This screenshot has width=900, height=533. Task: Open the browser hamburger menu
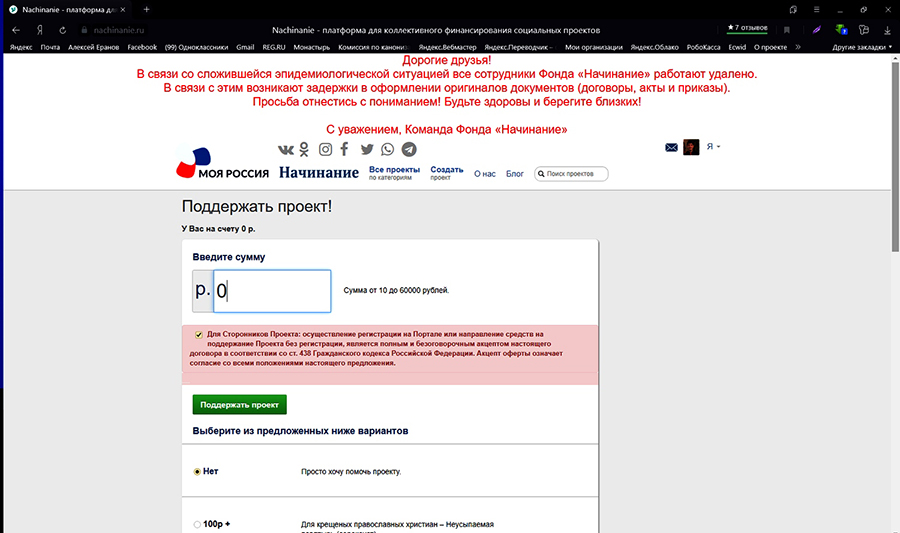816,9
